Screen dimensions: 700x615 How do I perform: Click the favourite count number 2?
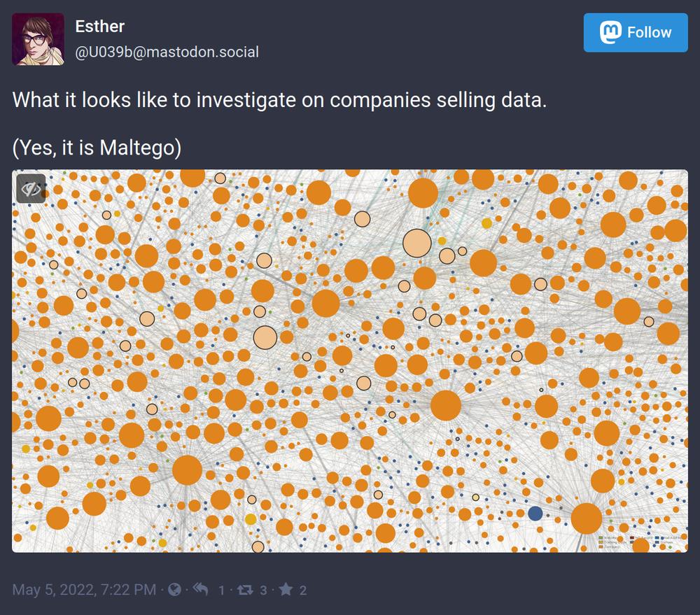[303, 591]
